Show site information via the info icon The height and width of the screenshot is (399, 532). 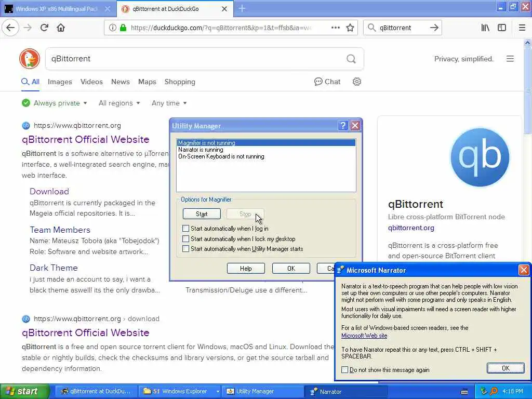tap(112, 28)
